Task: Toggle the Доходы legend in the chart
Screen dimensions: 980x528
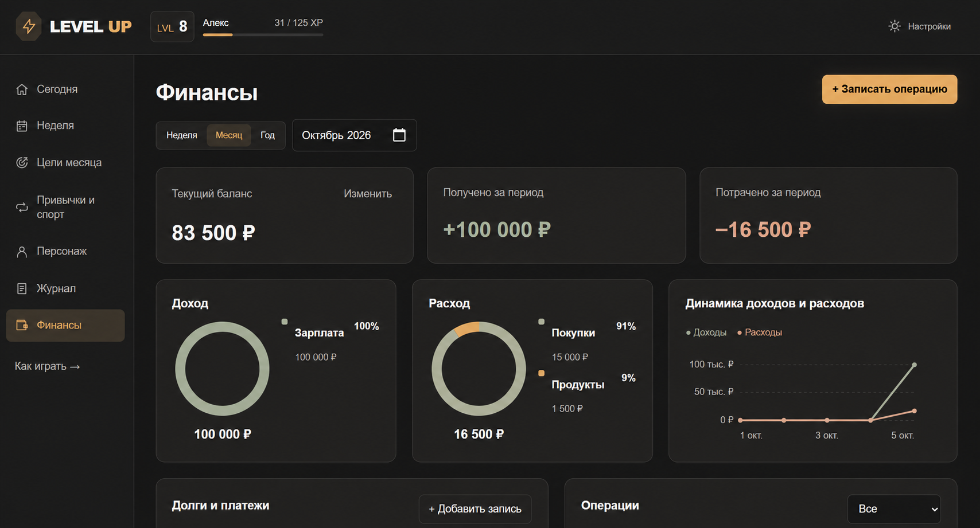Action: (706, 333)
